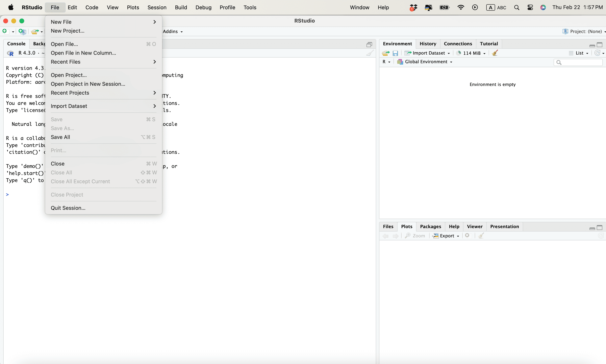Click the clear console broom icon
Image resolution: width=606 pixels, height=364 pixels.
click(x=370, y=53)
